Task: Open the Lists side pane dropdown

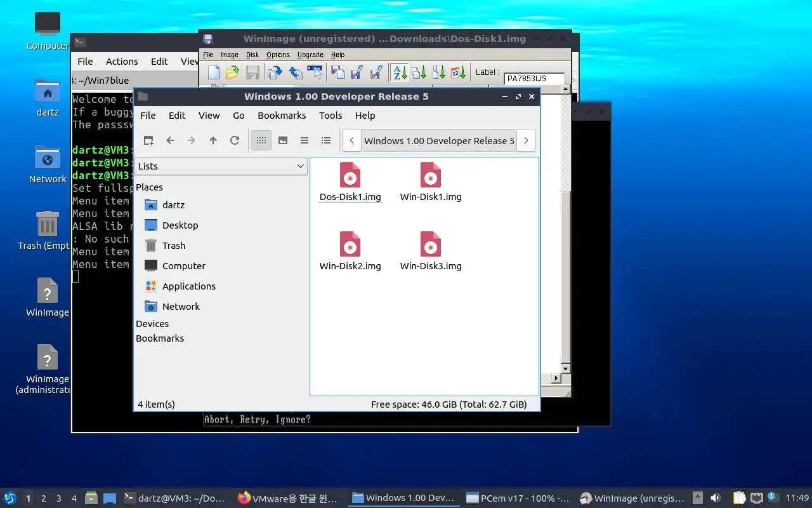Action: pos(221,166)
